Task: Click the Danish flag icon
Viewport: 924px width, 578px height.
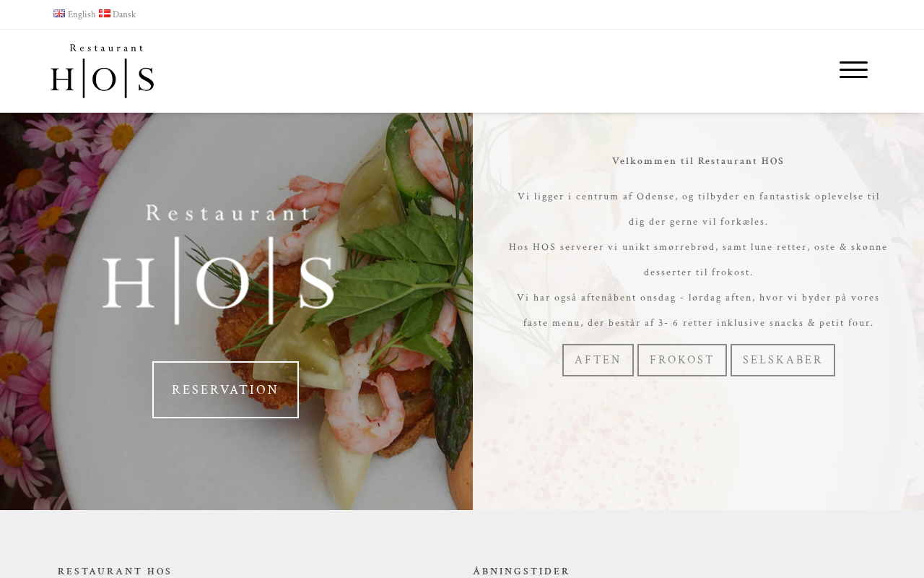Action: 105,14
